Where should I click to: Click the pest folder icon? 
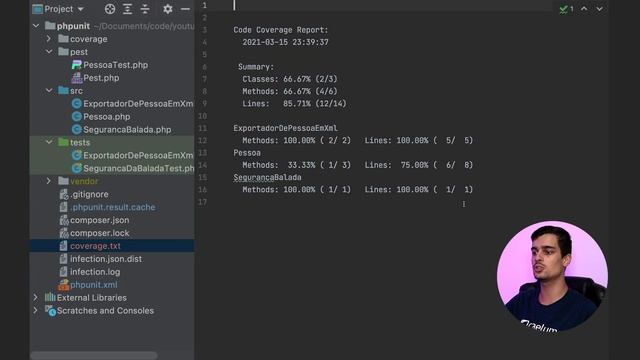pyautogui.click(x=63, y=51)
